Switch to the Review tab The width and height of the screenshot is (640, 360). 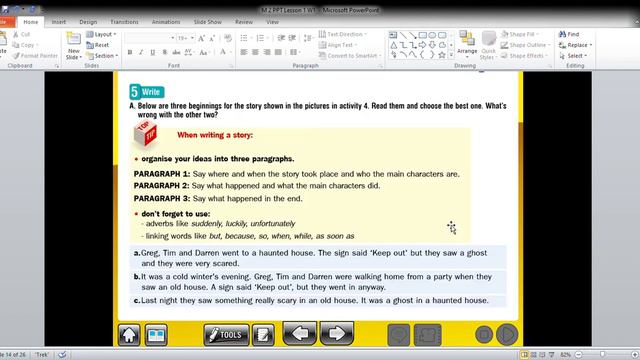click(244, 22)
